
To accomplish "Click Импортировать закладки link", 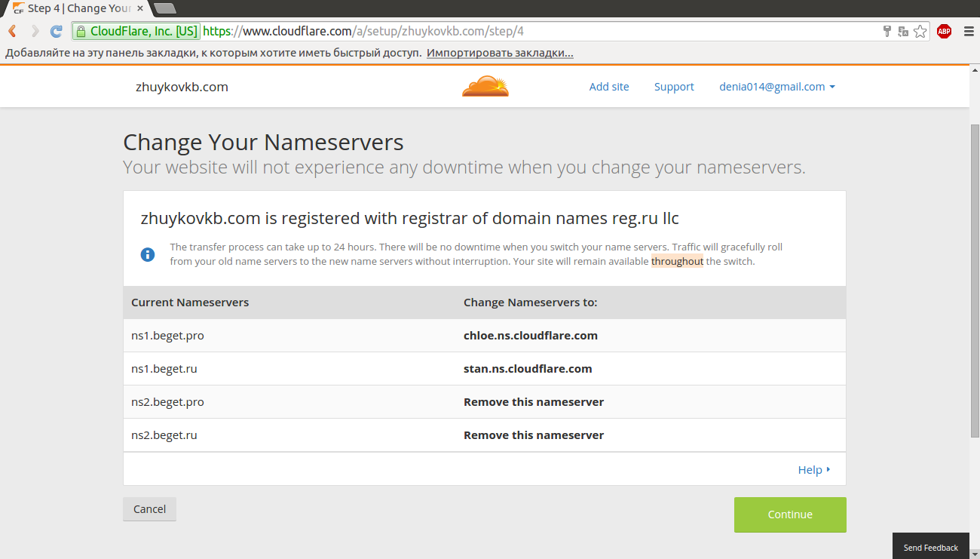I will [500, 54].
